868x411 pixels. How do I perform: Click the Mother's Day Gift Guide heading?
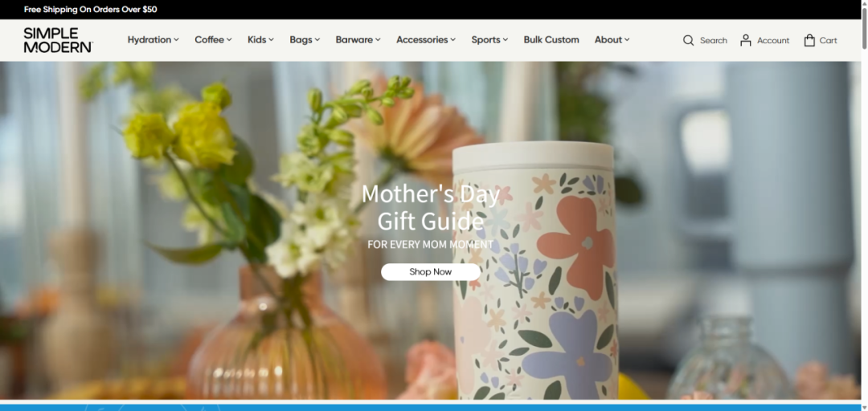(x=431, y=207)
